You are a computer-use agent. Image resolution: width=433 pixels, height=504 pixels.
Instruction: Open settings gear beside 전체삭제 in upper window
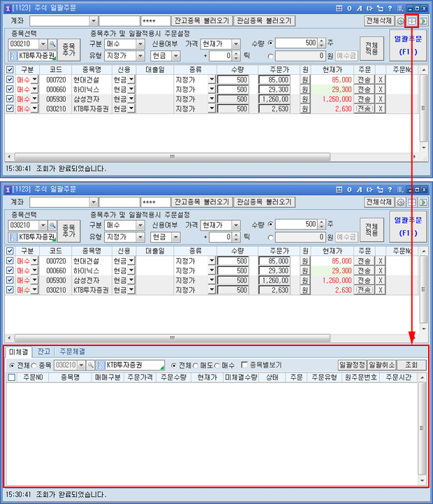click(x=401, y=21)
